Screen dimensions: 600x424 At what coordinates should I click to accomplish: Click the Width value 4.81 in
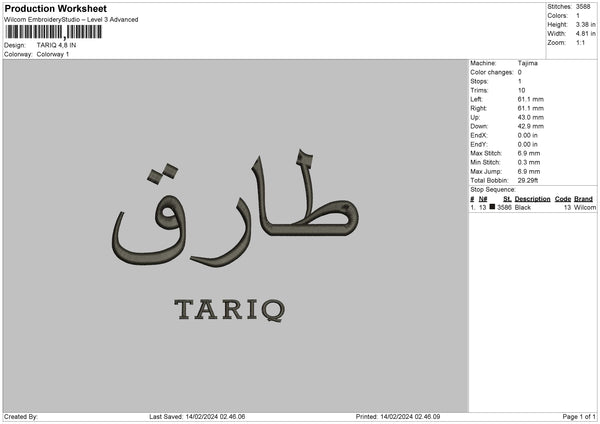585,34
